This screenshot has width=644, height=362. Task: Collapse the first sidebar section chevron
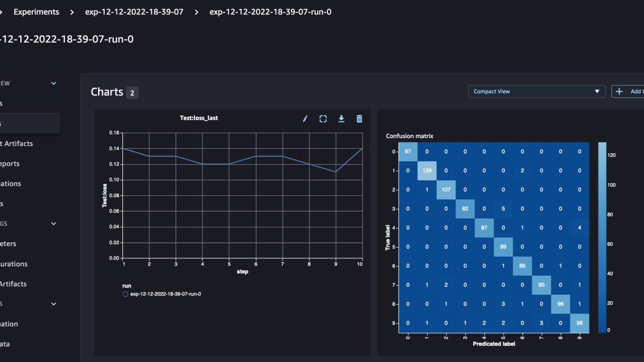point(54,83)
